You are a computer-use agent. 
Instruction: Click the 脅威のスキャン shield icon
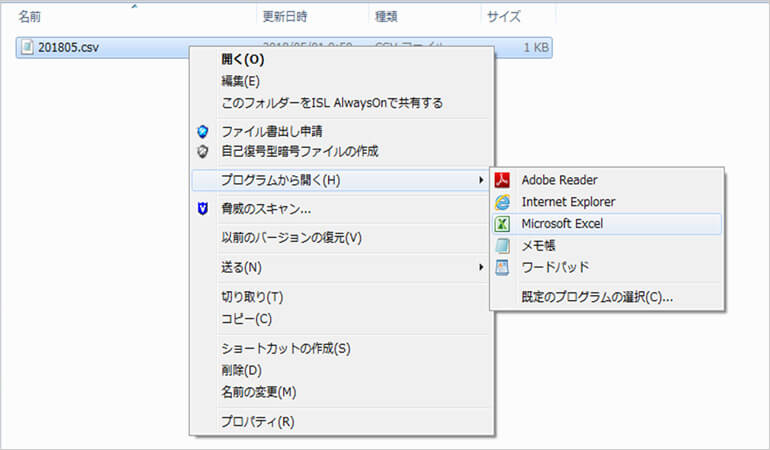pos(204,209)
